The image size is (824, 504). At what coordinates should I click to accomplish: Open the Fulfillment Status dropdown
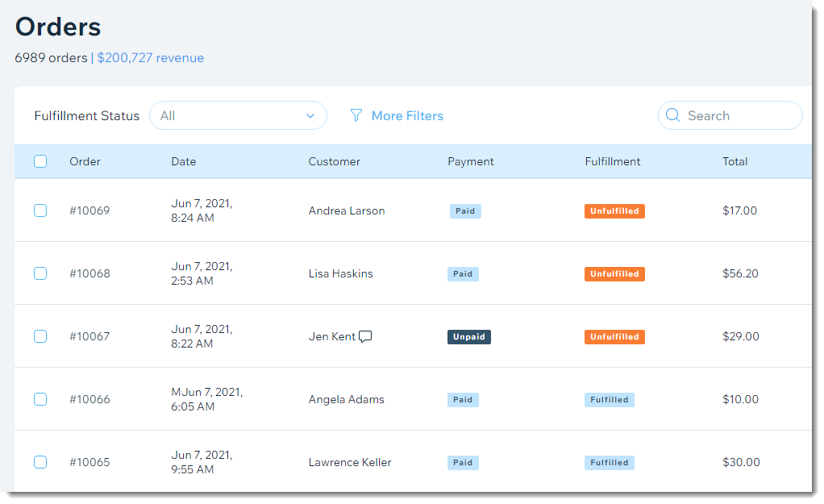(238, 115)
